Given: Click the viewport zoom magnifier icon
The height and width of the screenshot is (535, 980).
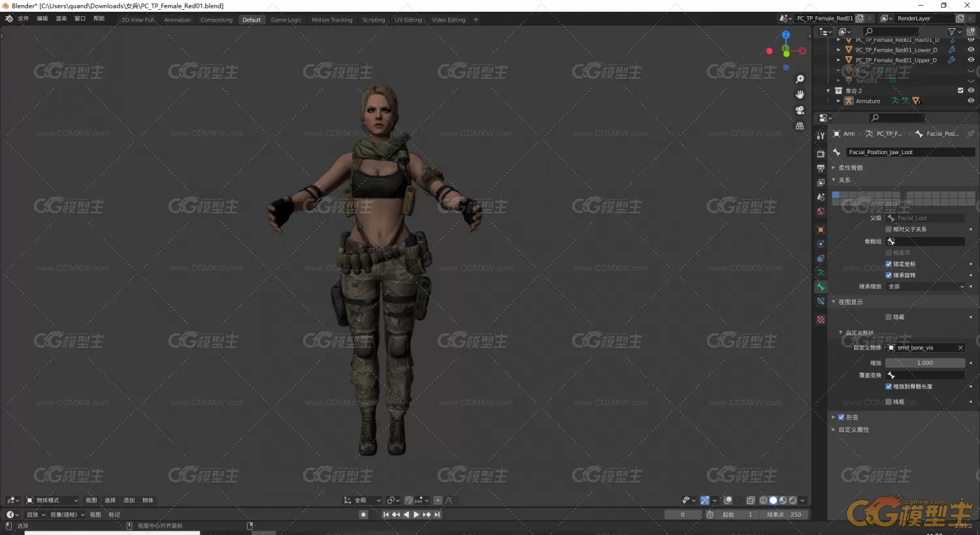Looking at the screenshot, I should coord(800,79).
